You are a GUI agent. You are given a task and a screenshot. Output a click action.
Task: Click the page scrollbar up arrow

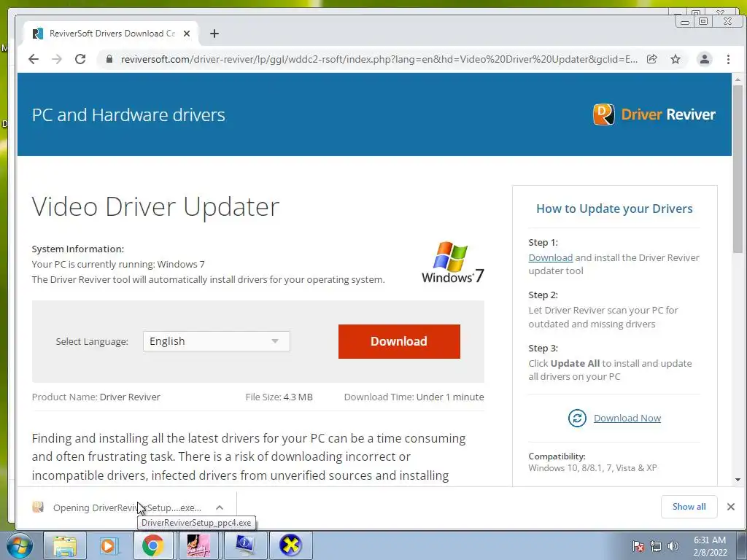pyautogui.click(x=738, y=79)
